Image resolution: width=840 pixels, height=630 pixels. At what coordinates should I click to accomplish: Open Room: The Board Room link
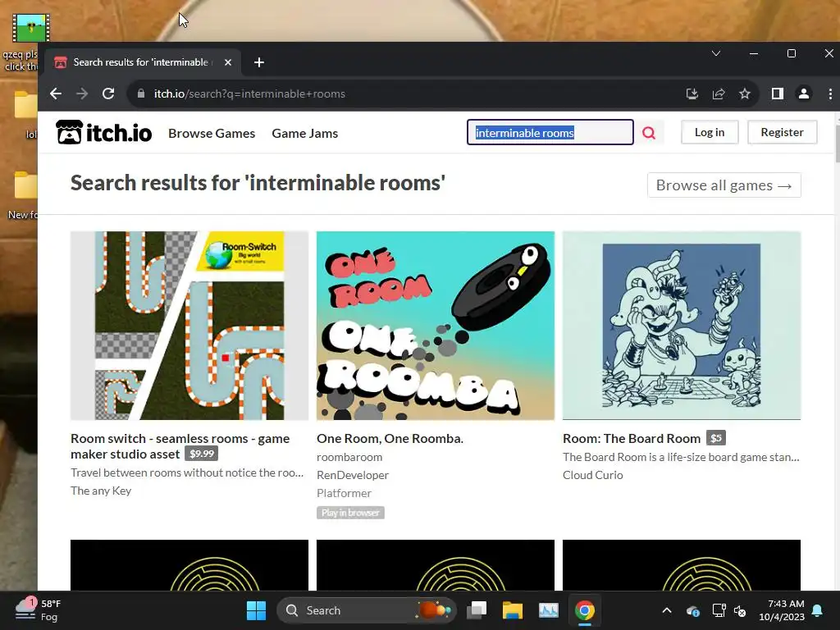[x=631, y=439]
